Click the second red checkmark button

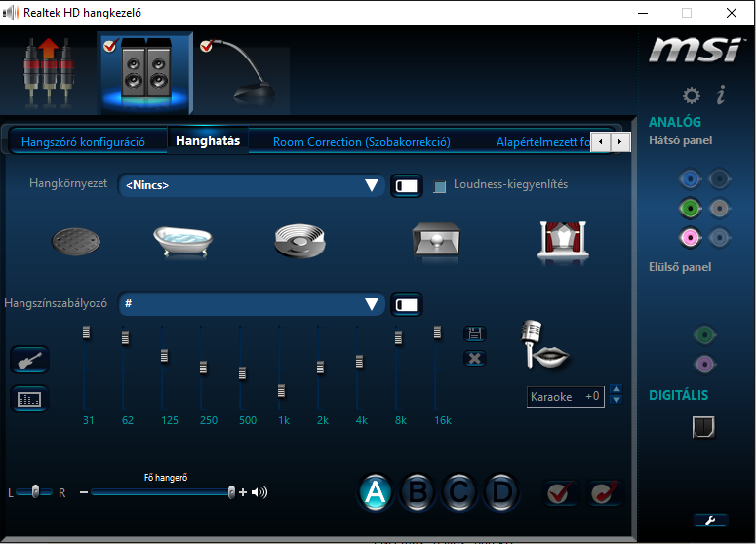(x=604, y=492)
